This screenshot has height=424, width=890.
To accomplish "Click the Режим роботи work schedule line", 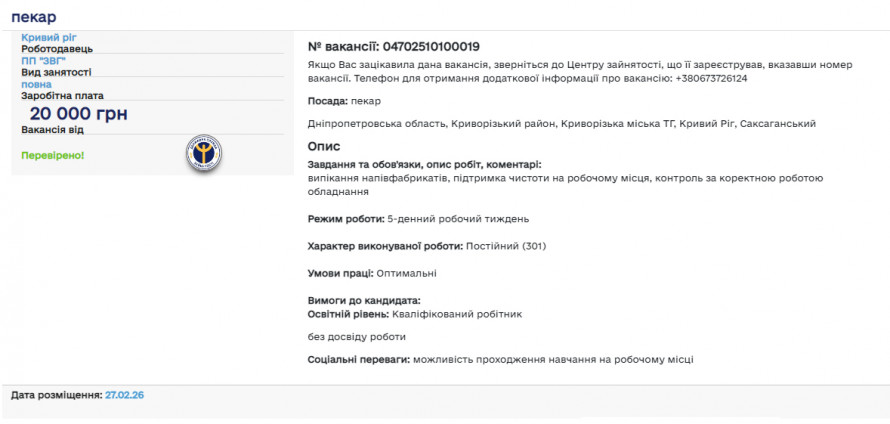I will [418, 218].
